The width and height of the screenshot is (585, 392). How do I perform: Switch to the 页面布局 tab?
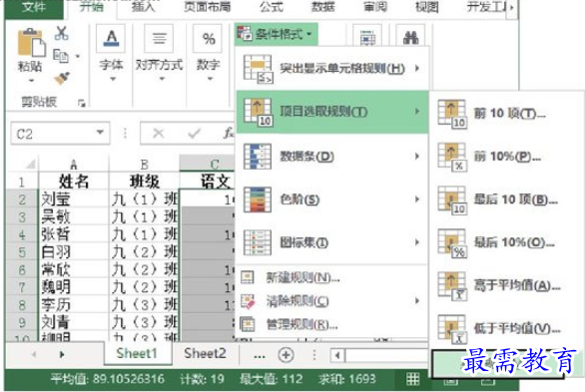208,7
